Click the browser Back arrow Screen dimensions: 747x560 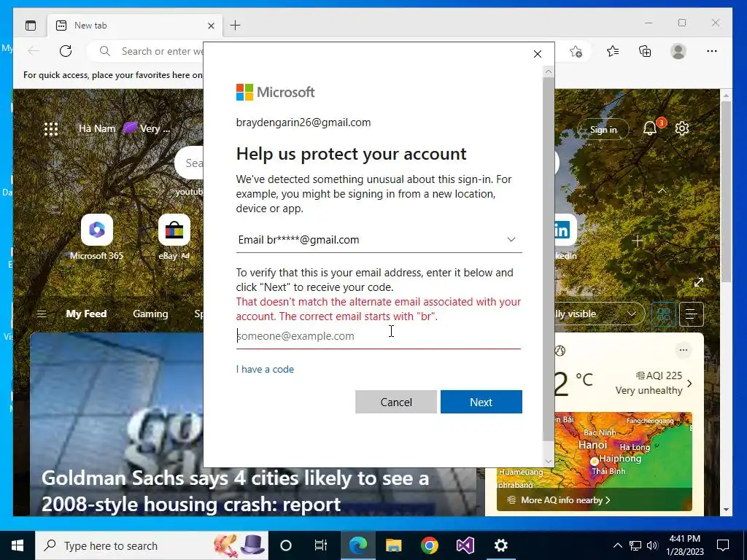[34, 51]
